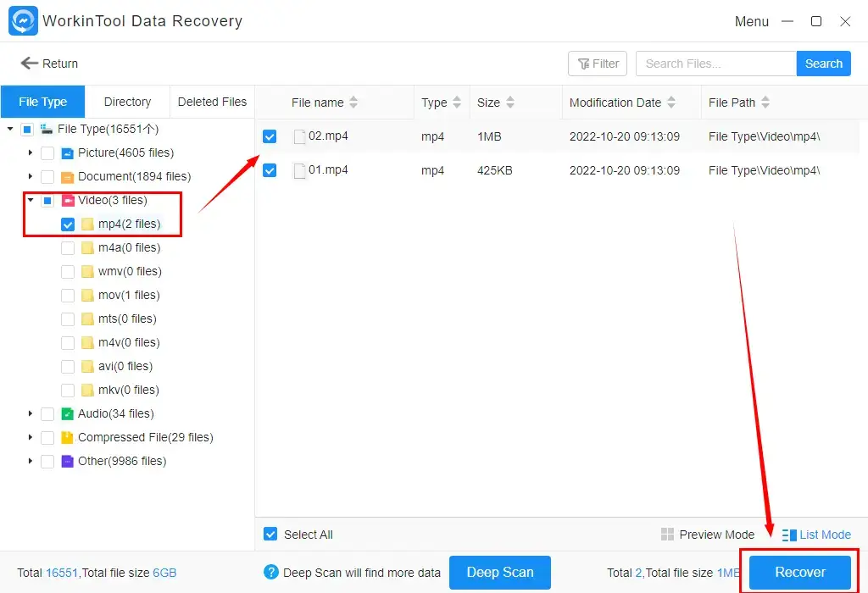Expand the Compressed File category node
This screenshot has height=593, width=868.
[30, 437]
